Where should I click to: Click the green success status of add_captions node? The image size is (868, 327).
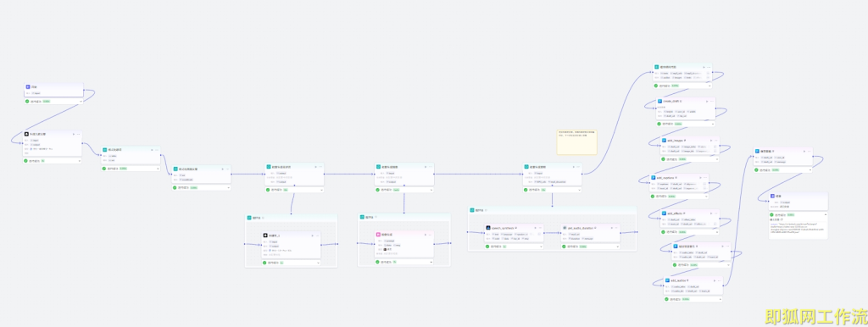click(654, 196)
